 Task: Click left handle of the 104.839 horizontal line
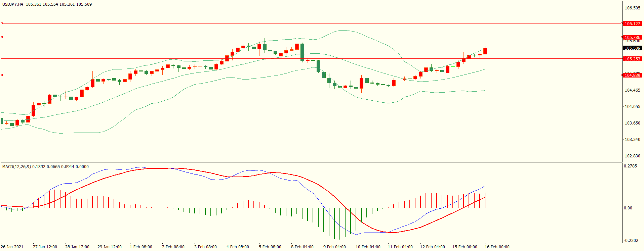tap(2, 75)
